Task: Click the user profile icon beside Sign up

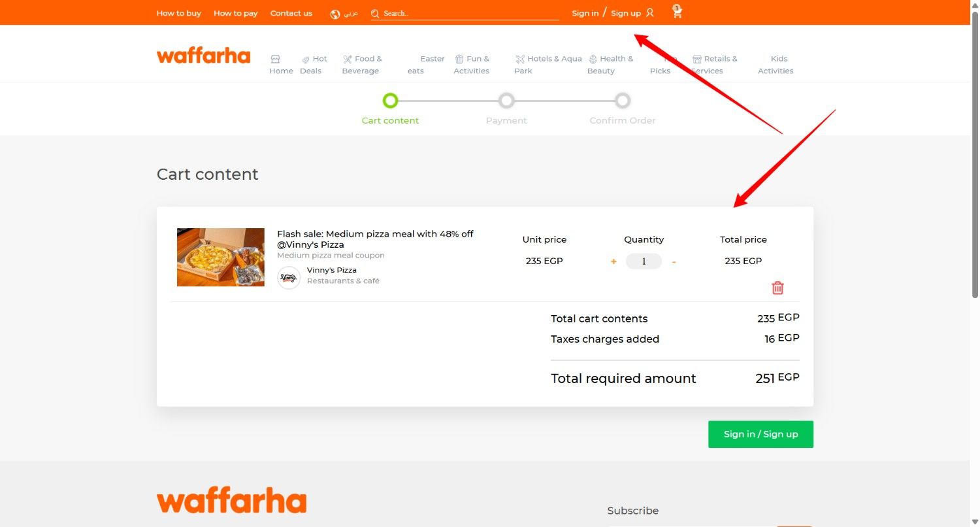Action: tap(649, 12)
